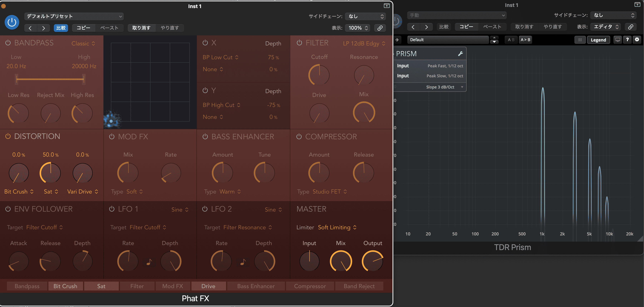Screen dimensions: 644x307
Task: Click the blue XY pad puck
Action: click(x=111, y=121)
